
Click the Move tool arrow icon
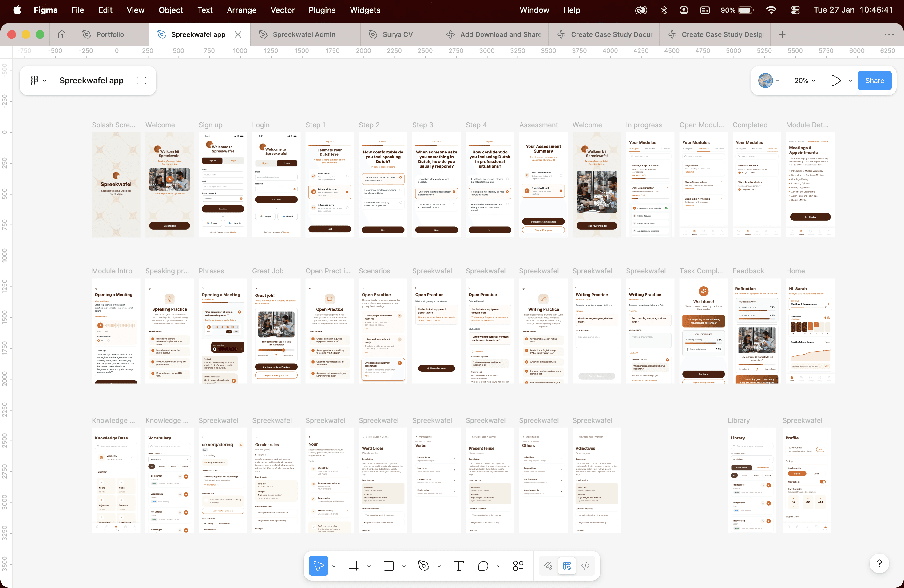tap(318, 566)
